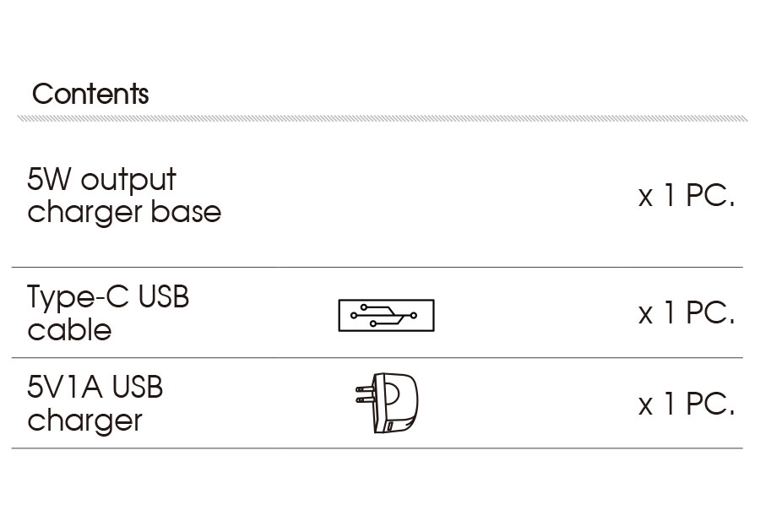Click 'x 1 PC.' for the 5V1A USB charger
The image size is (760, 532).
686,404
